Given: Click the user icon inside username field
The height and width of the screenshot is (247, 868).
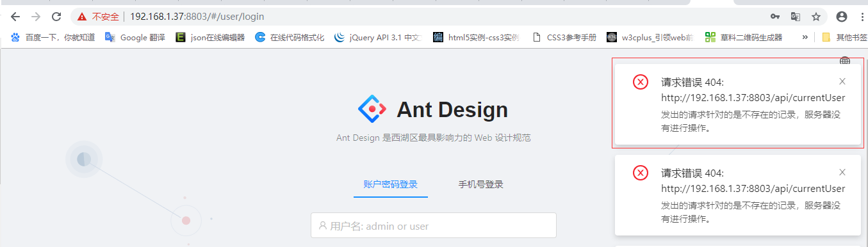Looking at the screenshot, I should (x=323, y=226).
